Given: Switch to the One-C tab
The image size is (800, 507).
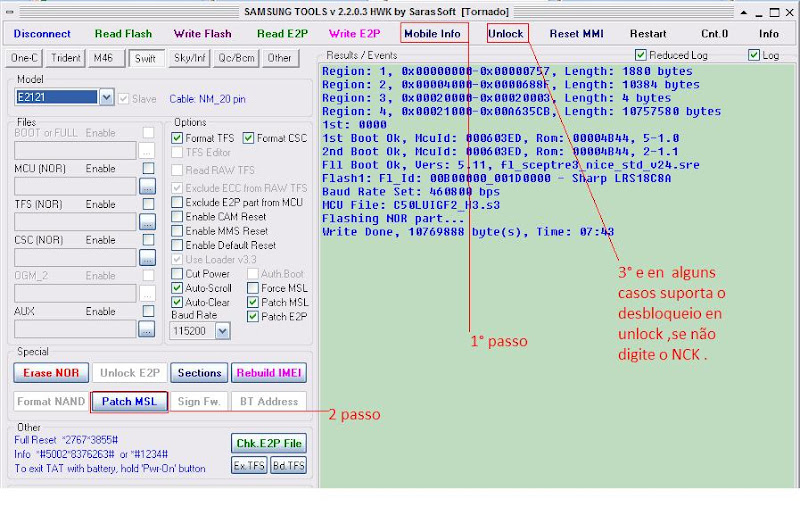Looking at the screenshot, I should pos(24,58).
